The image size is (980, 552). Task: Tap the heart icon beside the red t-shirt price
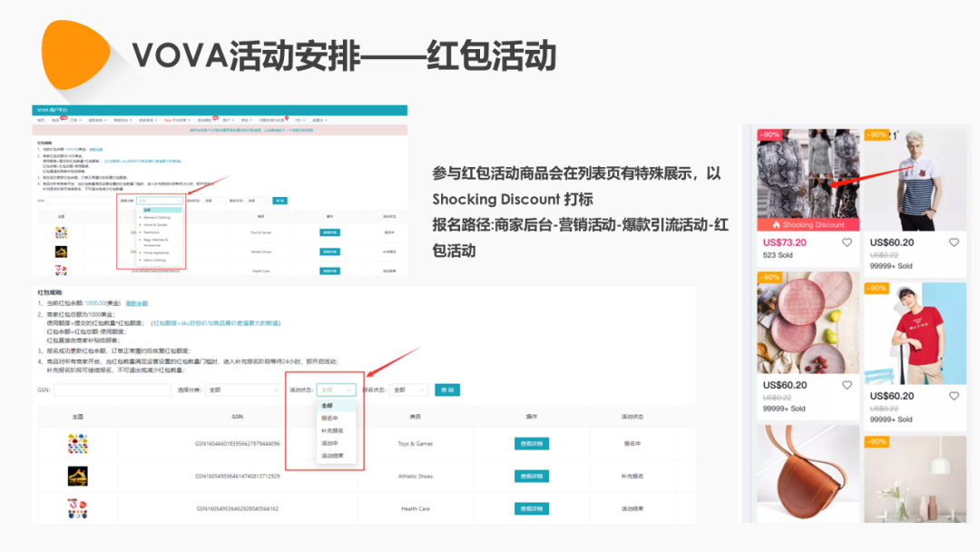(954, 396)
